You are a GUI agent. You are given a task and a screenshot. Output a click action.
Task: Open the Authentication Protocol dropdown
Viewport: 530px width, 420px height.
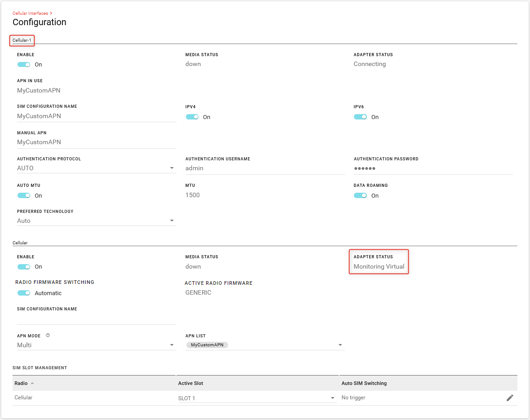point(97,168)
